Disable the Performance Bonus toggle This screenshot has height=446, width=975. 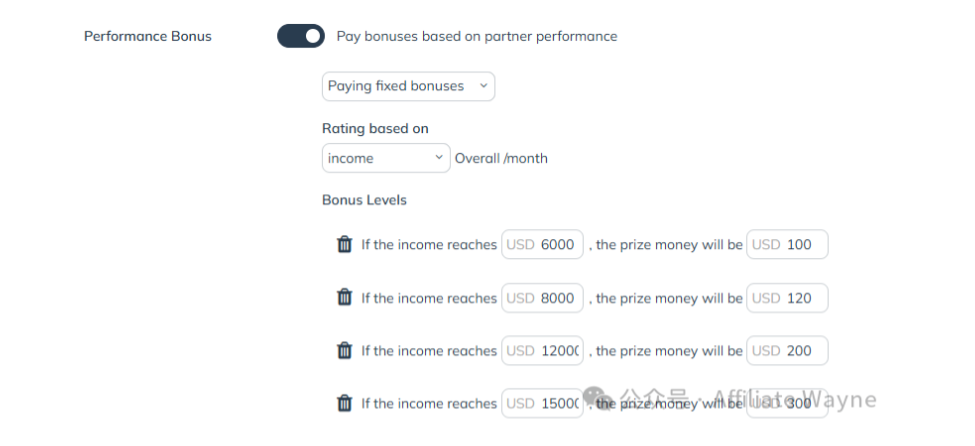(x=301, y=36)
